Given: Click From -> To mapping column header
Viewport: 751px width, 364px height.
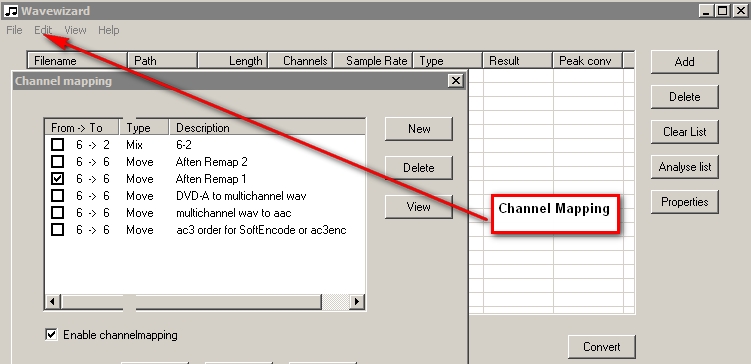Looking at the screenshot, I should [x=81, y=127].
